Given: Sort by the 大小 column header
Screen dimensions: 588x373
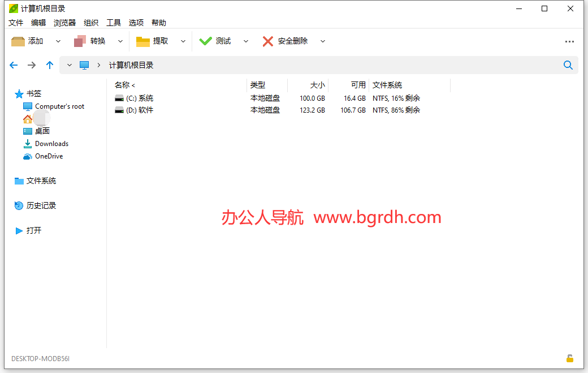Looking at the screenshot, I should point(317,85).
